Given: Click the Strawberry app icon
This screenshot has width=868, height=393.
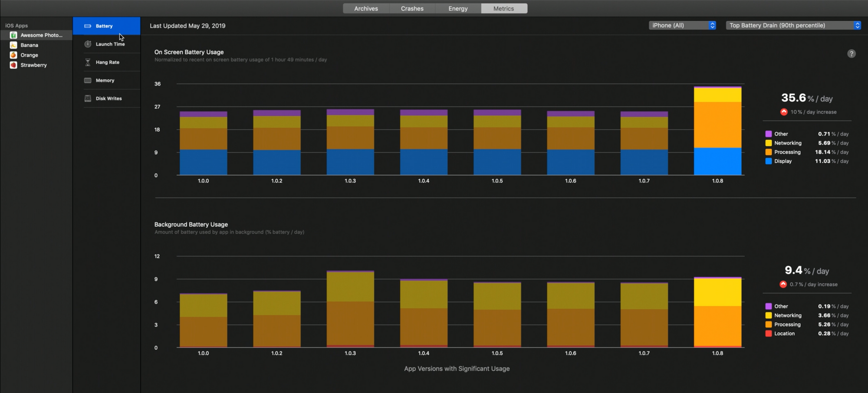Looking at the screenshot, I should click(13, 65).
